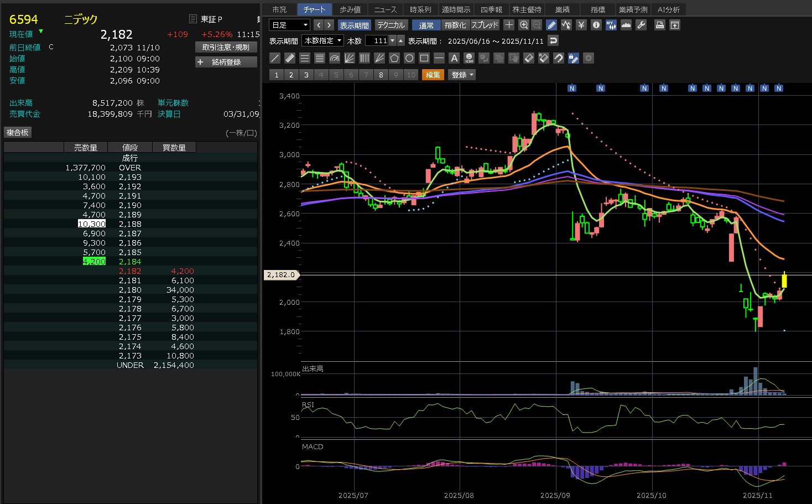The width and height of the screenshot is (812, 504).
Task: Open the 日足 timeframe dropdown
Action: tap(289, 25)
